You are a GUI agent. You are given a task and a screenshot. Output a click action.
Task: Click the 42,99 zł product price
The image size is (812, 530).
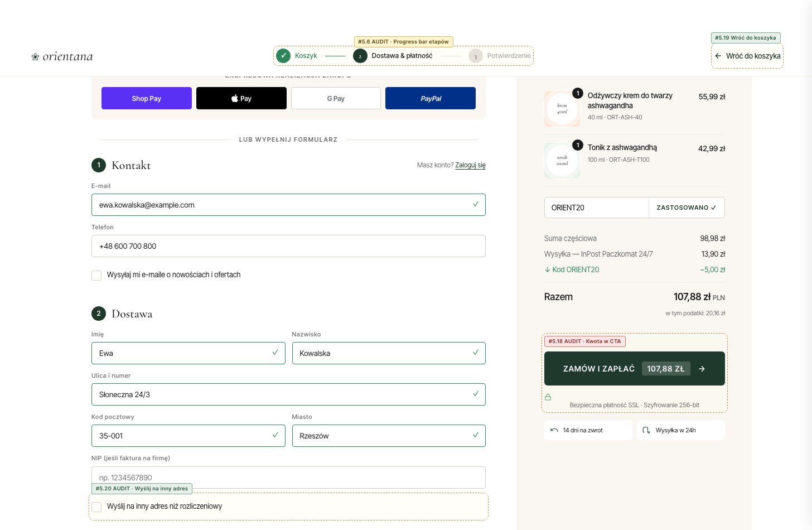pyautogui.click(x=712, y=148)
